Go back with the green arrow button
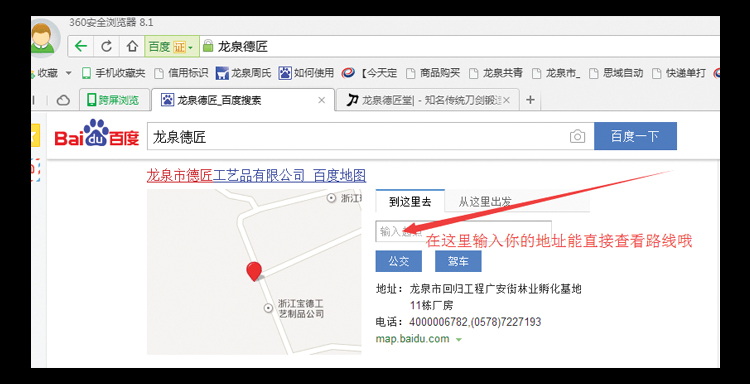This screenshot has width=750, height=384. (81, 46)
